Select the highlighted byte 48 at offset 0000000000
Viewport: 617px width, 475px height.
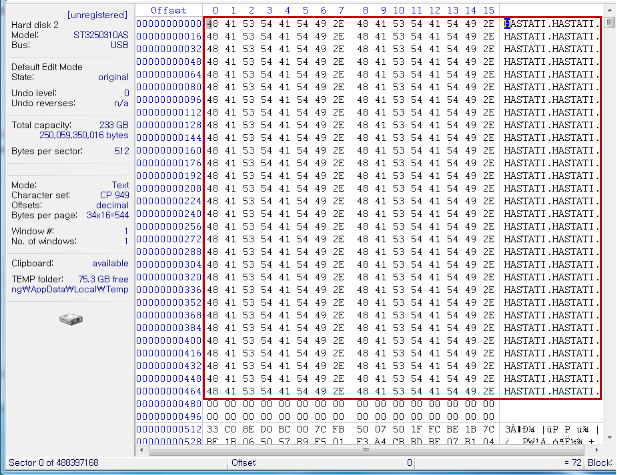(x=212, y=24)
